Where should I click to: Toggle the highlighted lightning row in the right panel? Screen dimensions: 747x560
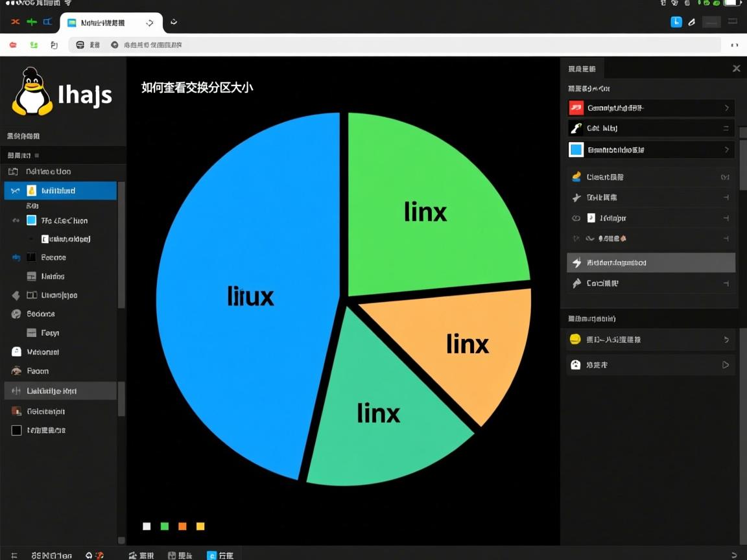tap(648, 262)
